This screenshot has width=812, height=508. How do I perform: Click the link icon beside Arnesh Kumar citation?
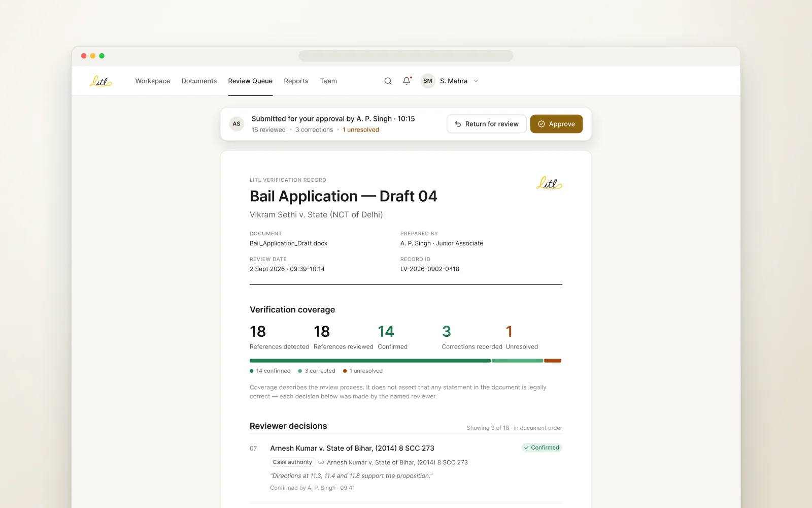click(321, 462)
